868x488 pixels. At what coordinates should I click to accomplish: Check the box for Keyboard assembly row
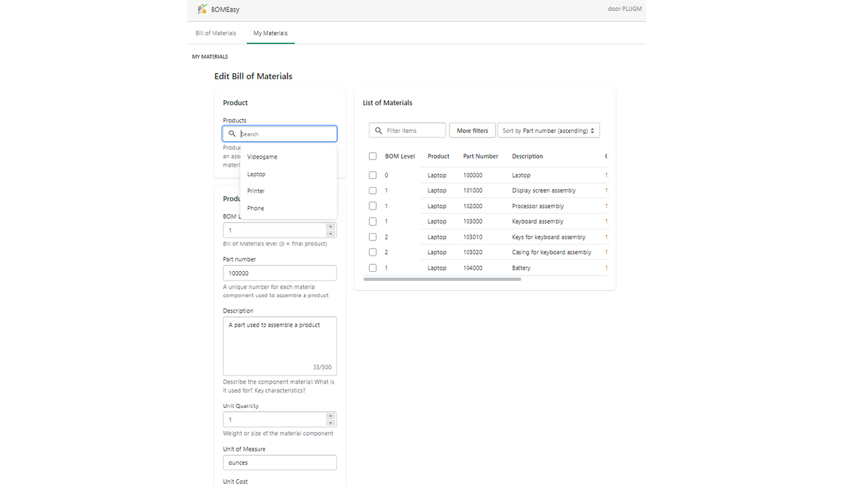(372, 222)
